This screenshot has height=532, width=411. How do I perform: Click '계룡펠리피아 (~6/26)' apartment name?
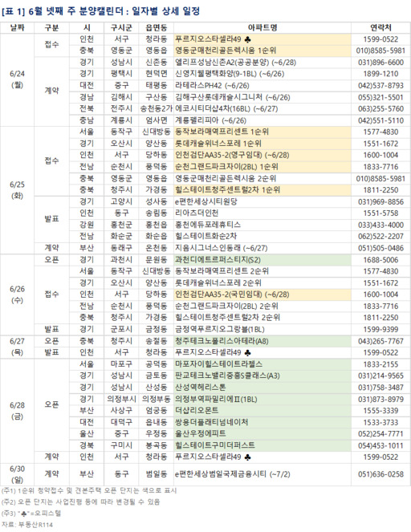(x=211, y=120)
